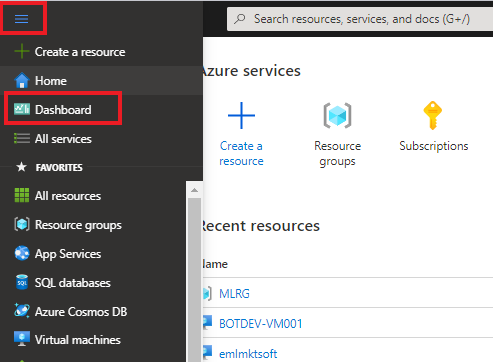
Task: Click the icon beside emlmktsoft
Action: (x=207, y=353)
